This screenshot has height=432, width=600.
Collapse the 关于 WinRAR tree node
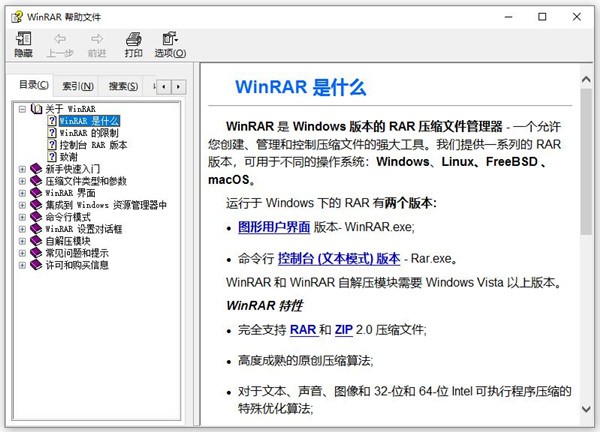[x=22, y=109]
